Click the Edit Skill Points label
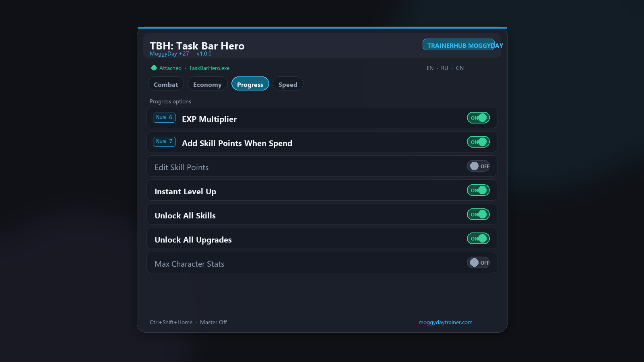This screenshot has height=362, width=644. (x=182, y=167)
